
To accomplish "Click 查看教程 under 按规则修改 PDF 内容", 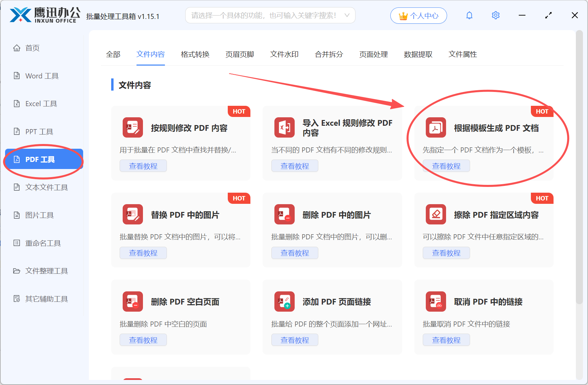I will (x=143, y=166).
